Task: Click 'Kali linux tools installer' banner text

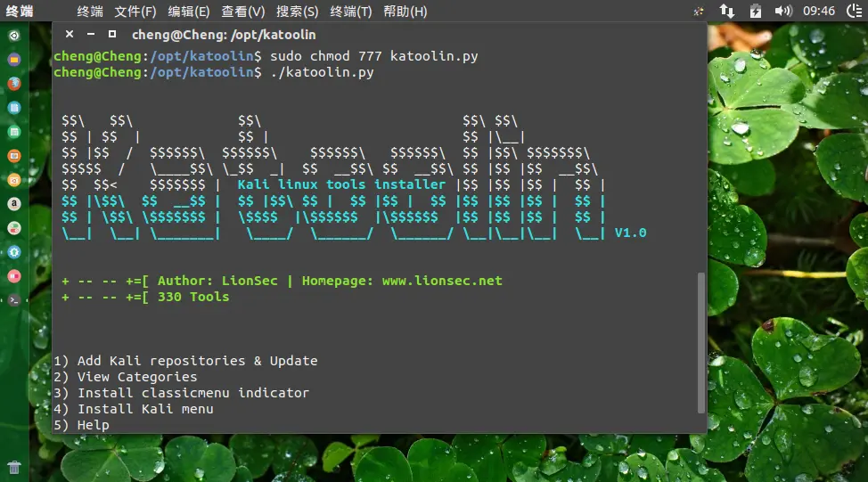Action: 341,184
